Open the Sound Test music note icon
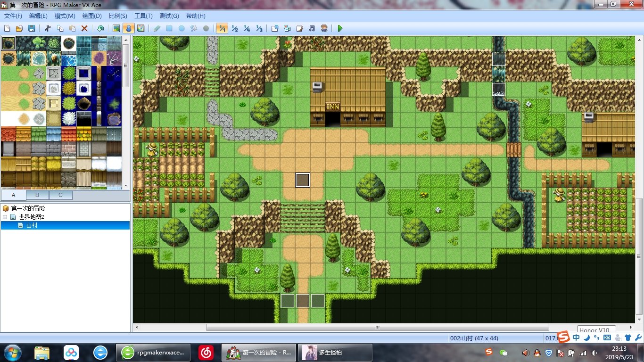The width and height of the screenshot is (644, 362). 312,28
